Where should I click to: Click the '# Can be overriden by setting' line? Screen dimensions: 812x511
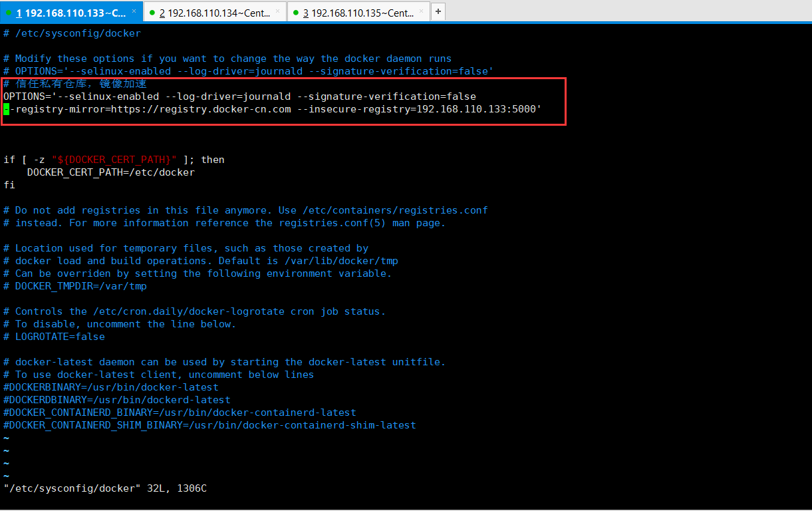coord(198,273)
